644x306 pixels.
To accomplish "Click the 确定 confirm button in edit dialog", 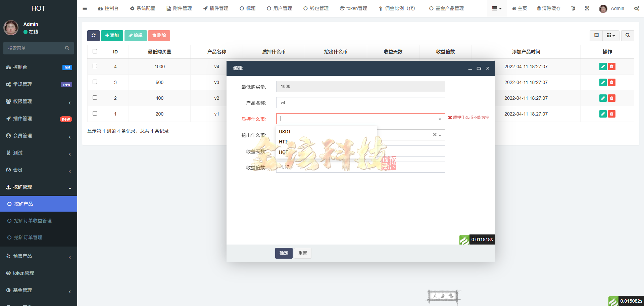I will coord(284,253).
